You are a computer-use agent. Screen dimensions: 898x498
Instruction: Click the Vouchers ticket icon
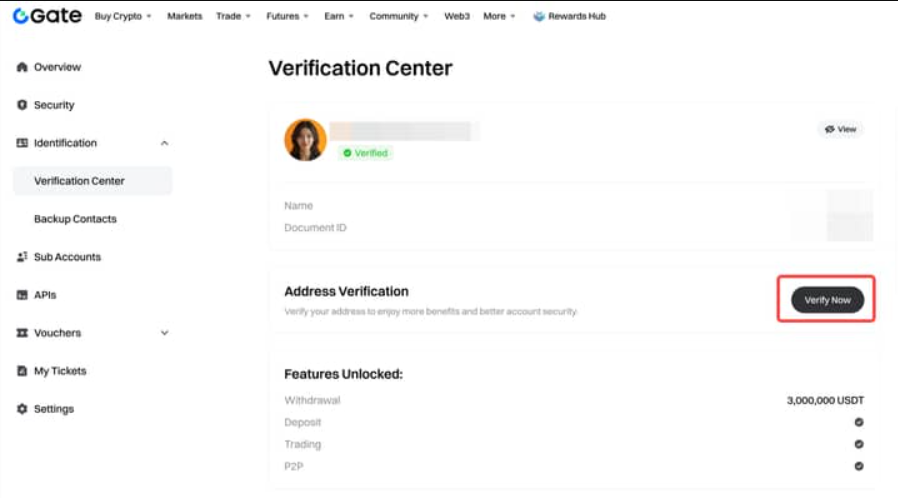click(x=22, y=333)
